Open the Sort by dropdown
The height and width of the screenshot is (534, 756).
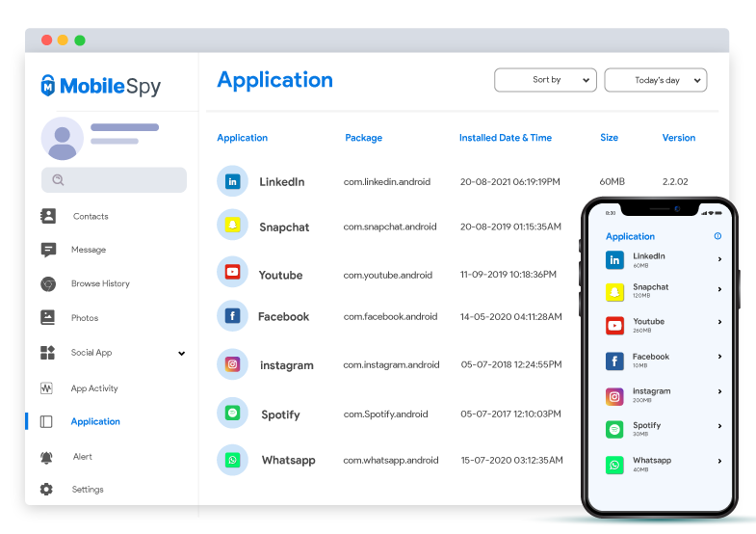tap(545, 80)
